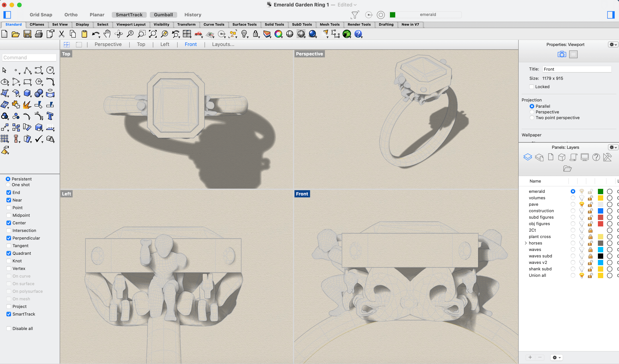Click the Paste clipboard icon
Viewport: 619px width, 364px height.
point(84,34)
